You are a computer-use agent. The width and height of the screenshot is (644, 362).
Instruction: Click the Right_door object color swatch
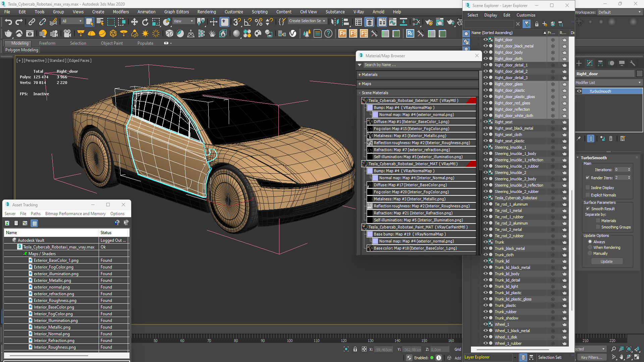(x=639, y=74)
